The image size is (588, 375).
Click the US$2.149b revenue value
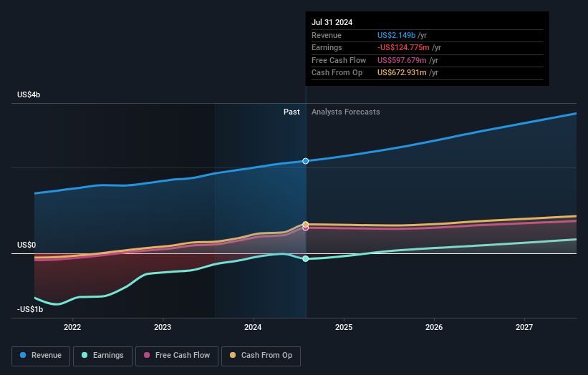click(396, 35)
